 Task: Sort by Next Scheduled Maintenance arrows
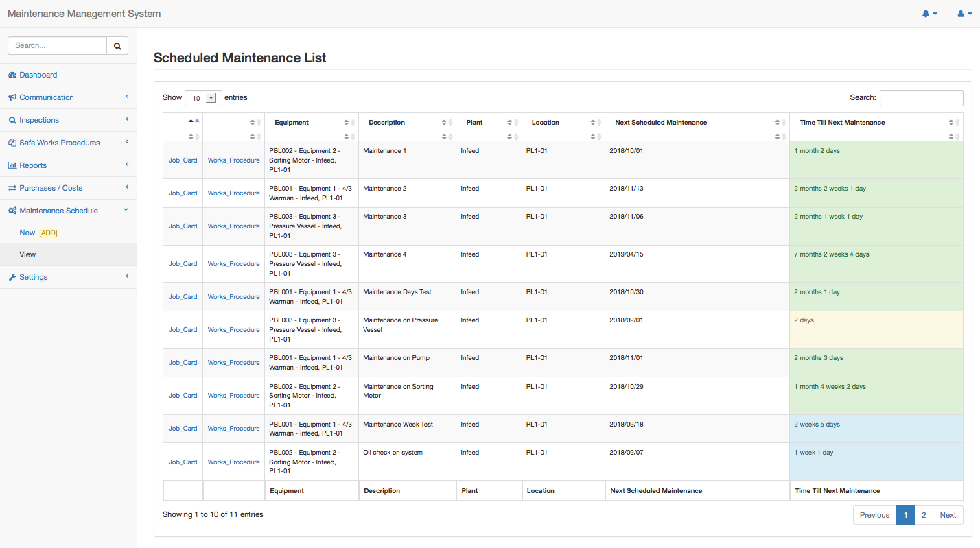tap(778, 123)
